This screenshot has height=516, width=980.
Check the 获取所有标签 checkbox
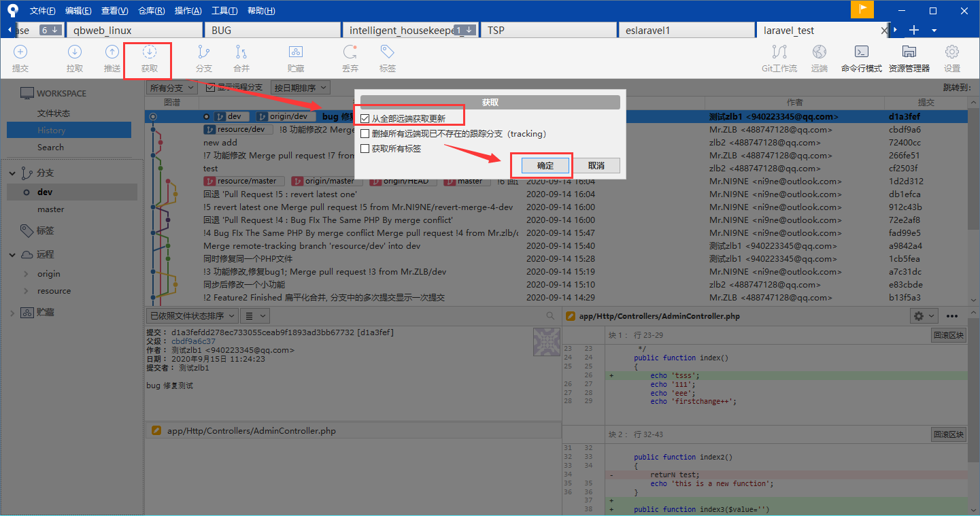(365, 149)
